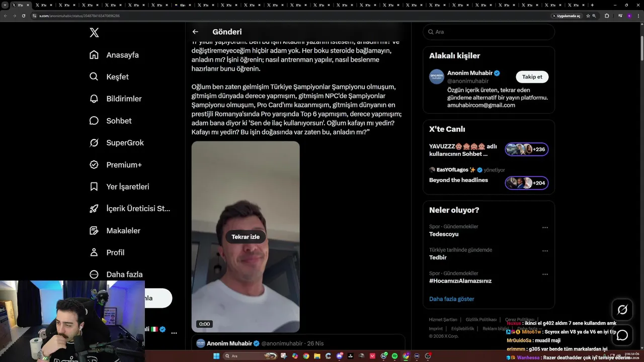Expand Daha fazla menu in sidebar
644x362 pixels.
[x=116, y=275]
